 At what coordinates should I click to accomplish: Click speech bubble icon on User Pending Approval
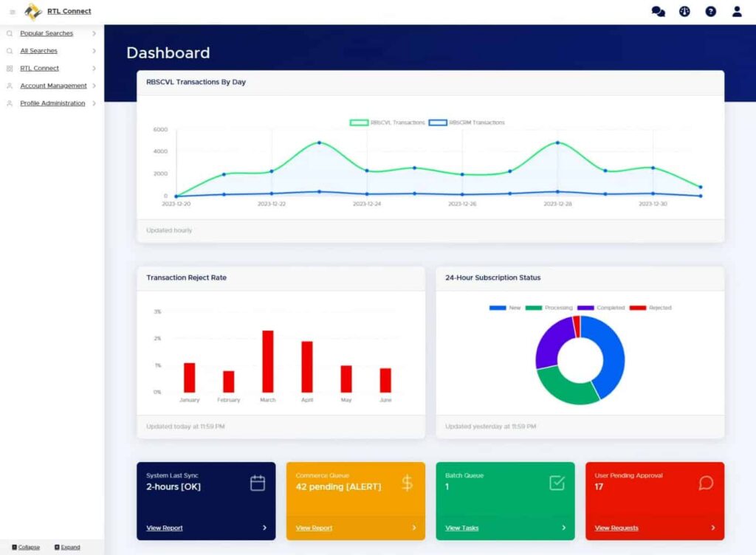tap(706, 483)
